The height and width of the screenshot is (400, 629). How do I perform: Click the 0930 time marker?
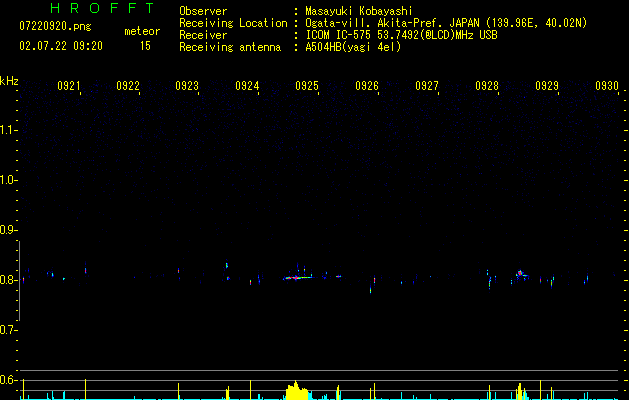pyautogui.click(x=607, y=86)
